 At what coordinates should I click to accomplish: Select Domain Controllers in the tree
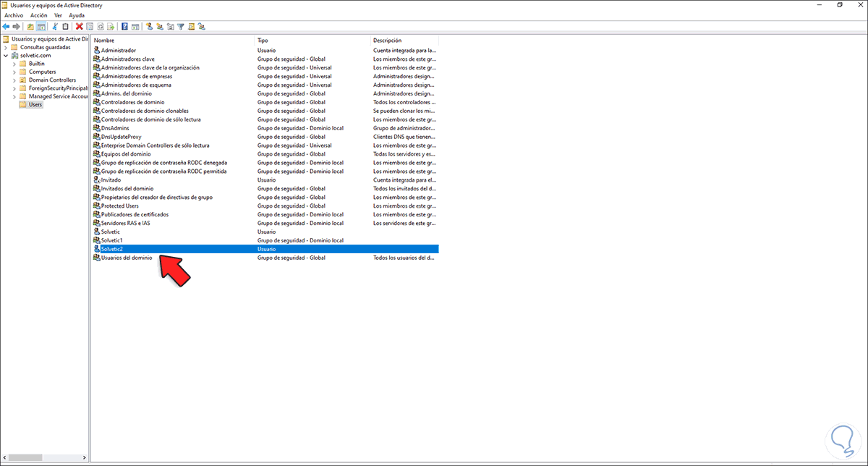(x=52, y=80)
